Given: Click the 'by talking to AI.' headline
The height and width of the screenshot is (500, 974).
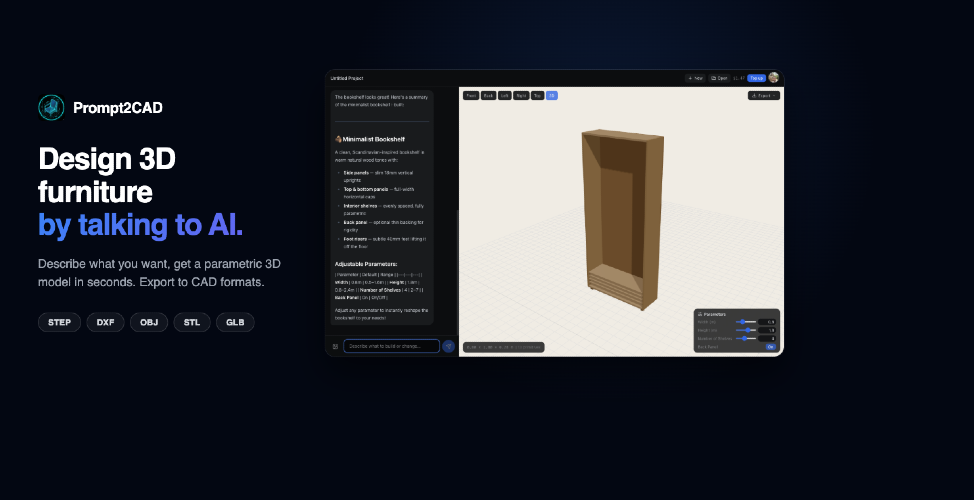Looking at the screenshot, I should pos(140,225).
